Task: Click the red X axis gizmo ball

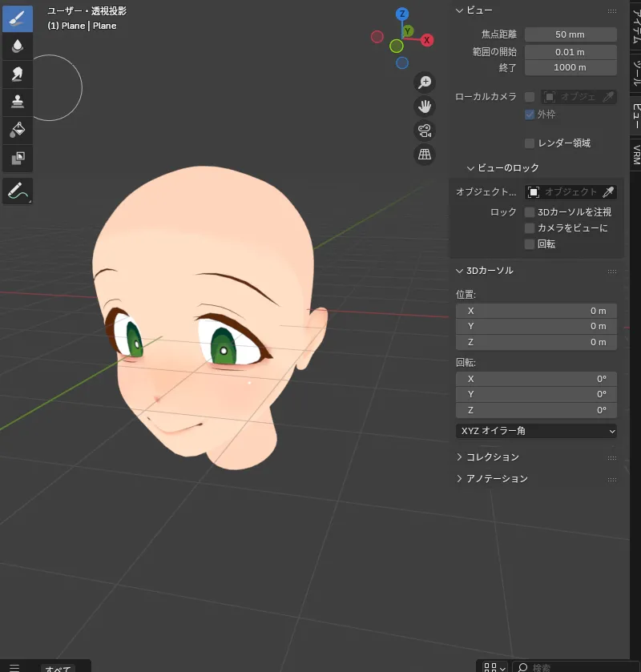Action: pyautogui.click(x=426, y=40)
